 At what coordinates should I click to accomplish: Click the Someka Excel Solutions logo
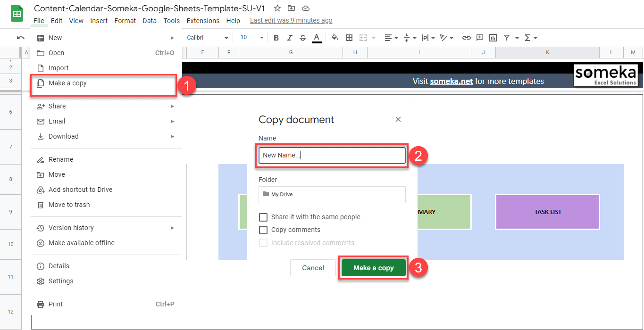(606, 75)
